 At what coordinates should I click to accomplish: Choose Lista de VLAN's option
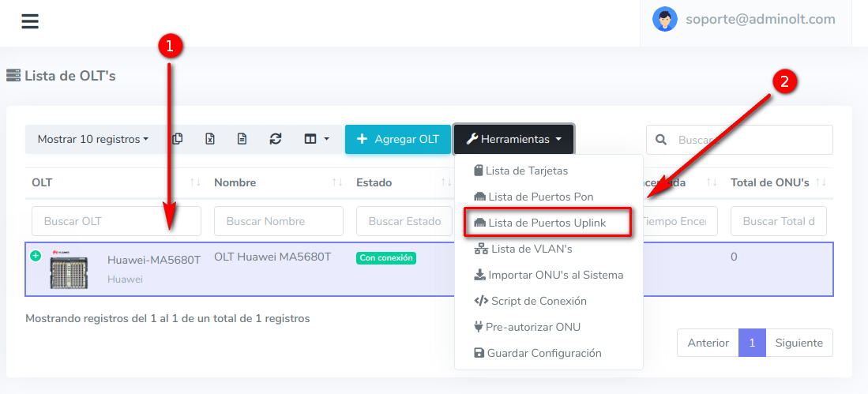531,249
